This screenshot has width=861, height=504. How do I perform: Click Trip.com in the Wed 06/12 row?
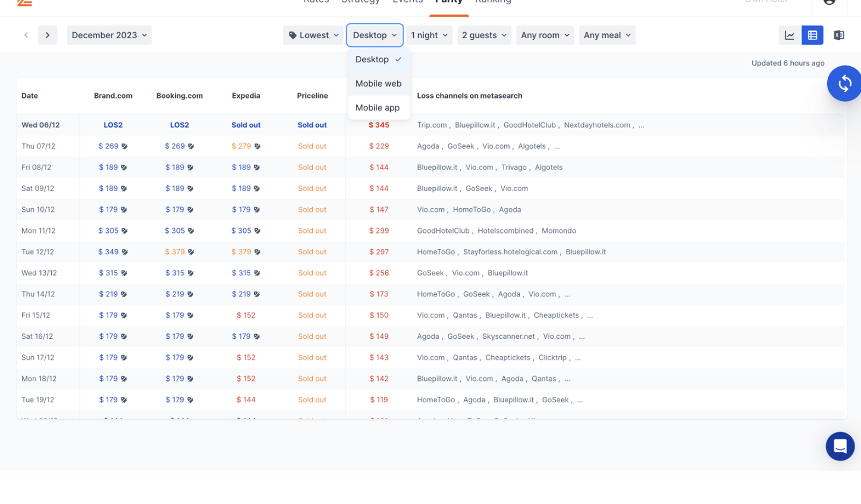(432, 125)
